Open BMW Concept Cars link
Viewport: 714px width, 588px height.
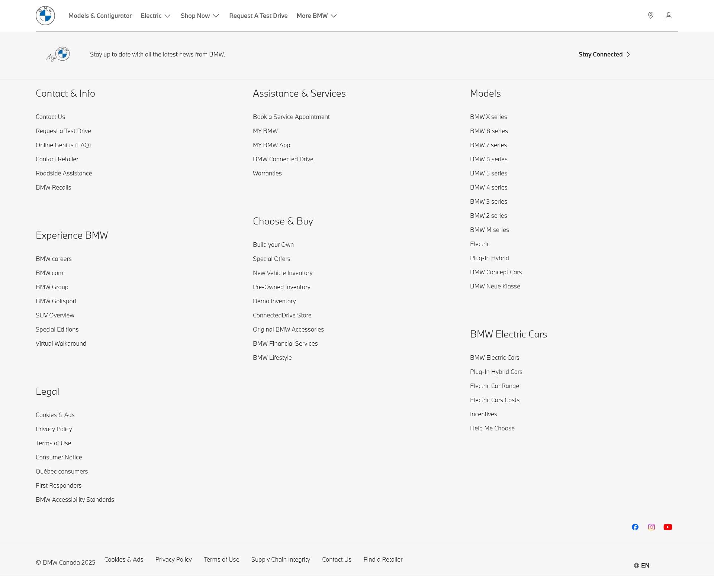[x=496, y=272]
